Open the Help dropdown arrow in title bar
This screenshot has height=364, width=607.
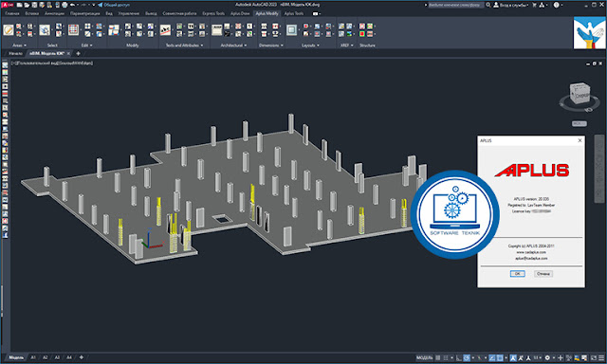[562, 5]
